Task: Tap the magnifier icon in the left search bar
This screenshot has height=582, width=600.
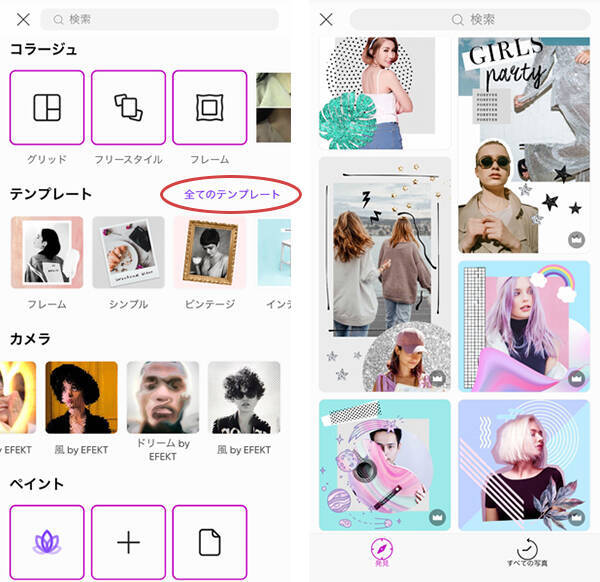Action: pyautogui.click(x=58, y=20)
